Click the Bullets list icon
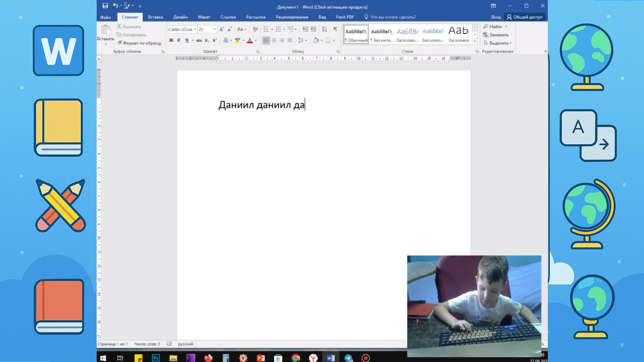The width and height of the screenshot is (644, 362). point(266,29)
